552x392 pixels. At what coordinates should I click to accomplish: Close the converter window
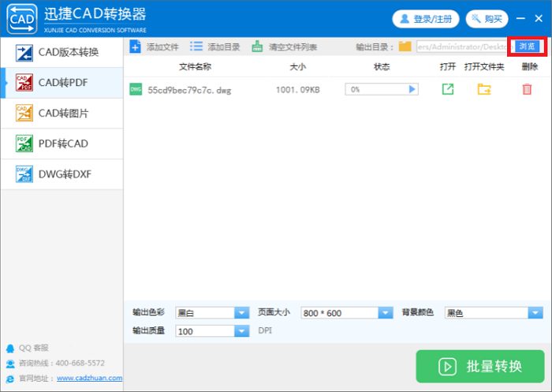[x=539, y=18]
